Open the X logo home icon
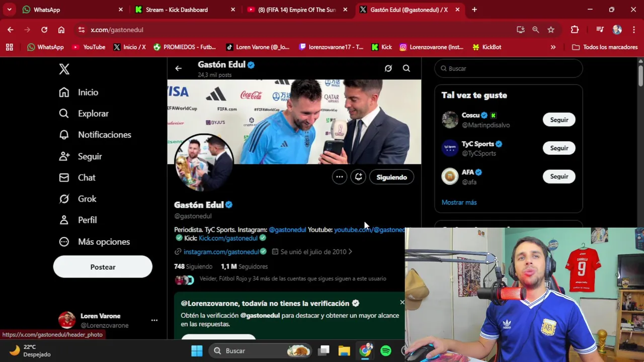Image resolution: width=644 pixels, height=362 pixels. click(x=64, y=69)
